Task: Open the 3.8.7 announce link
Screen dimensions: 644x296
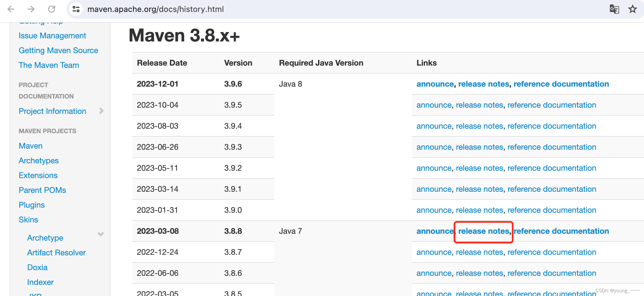Action: 434,252
